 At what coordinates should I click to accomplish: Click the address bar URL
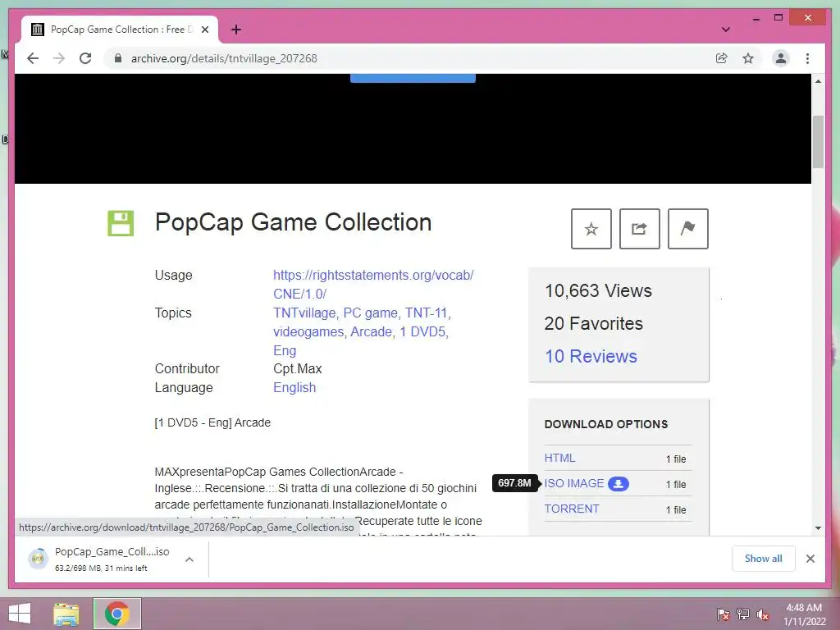tap(224, 58)
